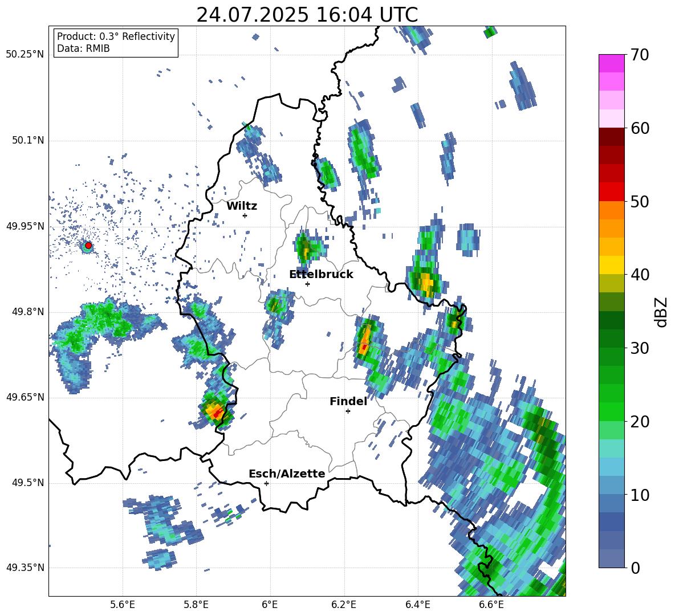The height and width of the screenshot is (616, 675).
Task: Click the "Product: 0.3° Reflectivity" text
Action: click(x=116, y=36)
